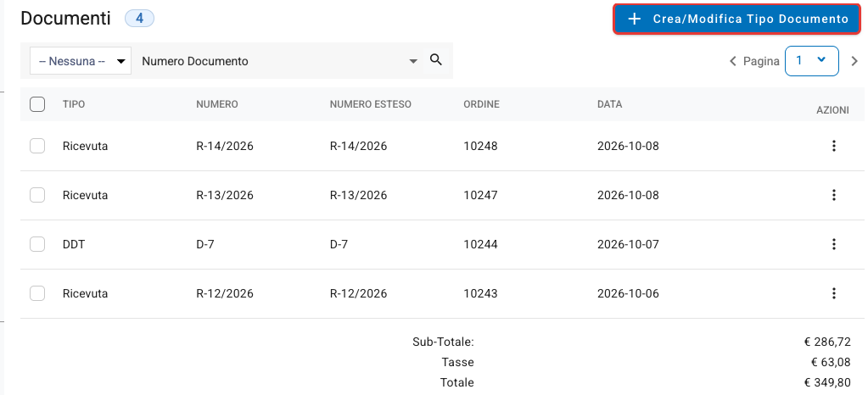The height and width of the screenshot is (395, 868).
Task: Click date in the R-14/2026 row
Action: coord(629,146)
